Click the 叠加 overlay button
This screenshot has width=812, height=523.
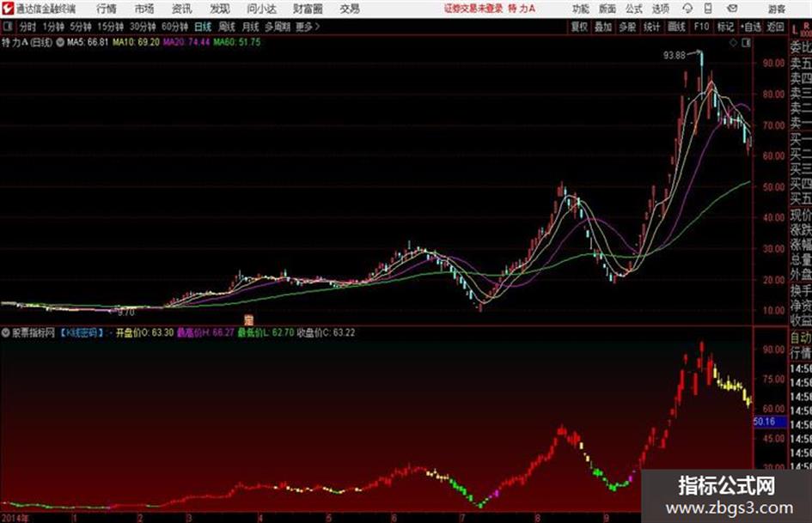(x=603, y=27)
